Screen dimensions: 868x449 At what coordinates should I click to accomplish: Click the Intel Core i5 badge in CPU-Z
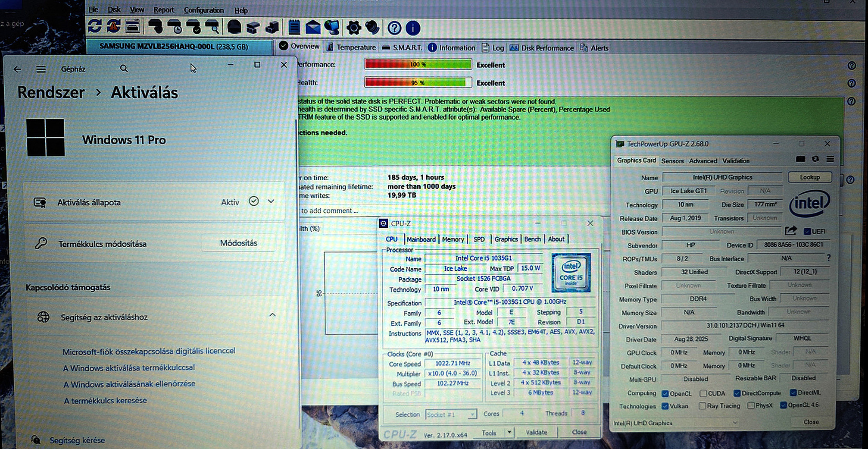571,273
